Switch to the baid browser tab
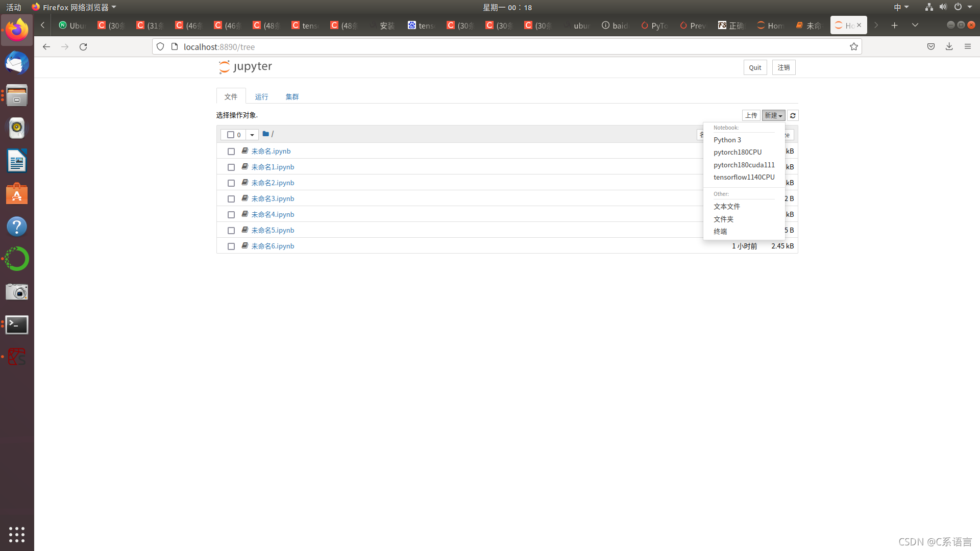 point(616,26)
